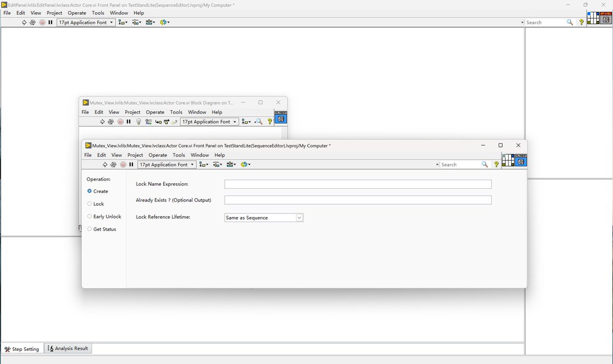
Task: Open the Lock Reference Lifetime dropdown
Action: [x=299, y=217]
